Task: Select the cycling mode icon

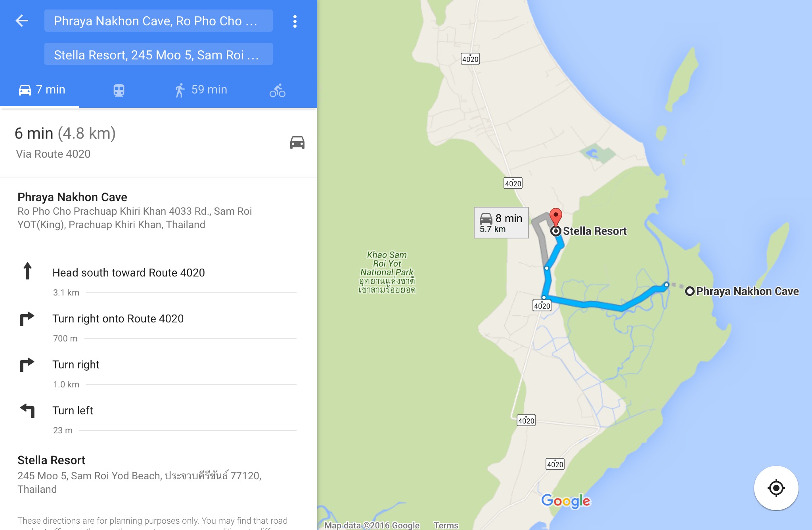Action: point(278,90)
